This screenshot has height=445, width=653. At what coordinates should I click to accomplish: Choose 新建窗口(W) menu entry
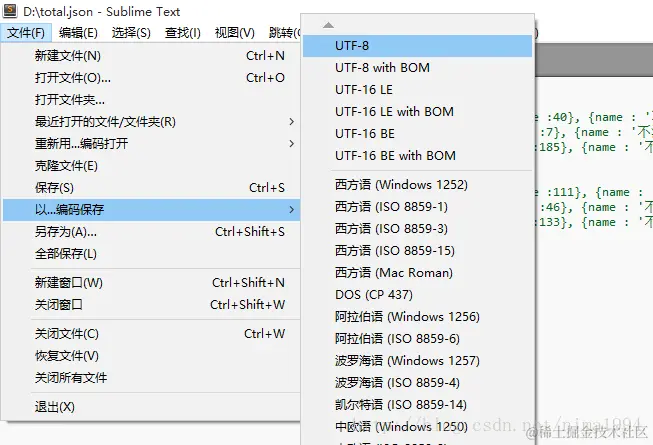pos(151,283)
